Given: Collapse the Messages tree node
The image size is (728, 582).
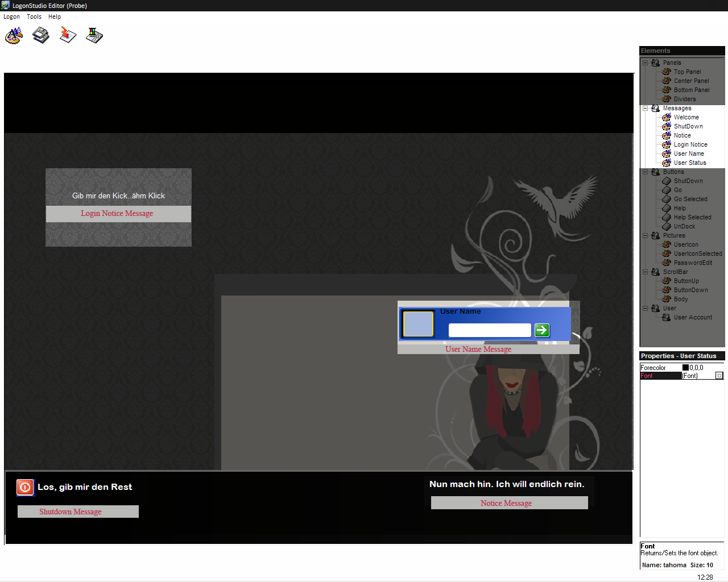Looking at the screenshot, I should coord(646,108).
